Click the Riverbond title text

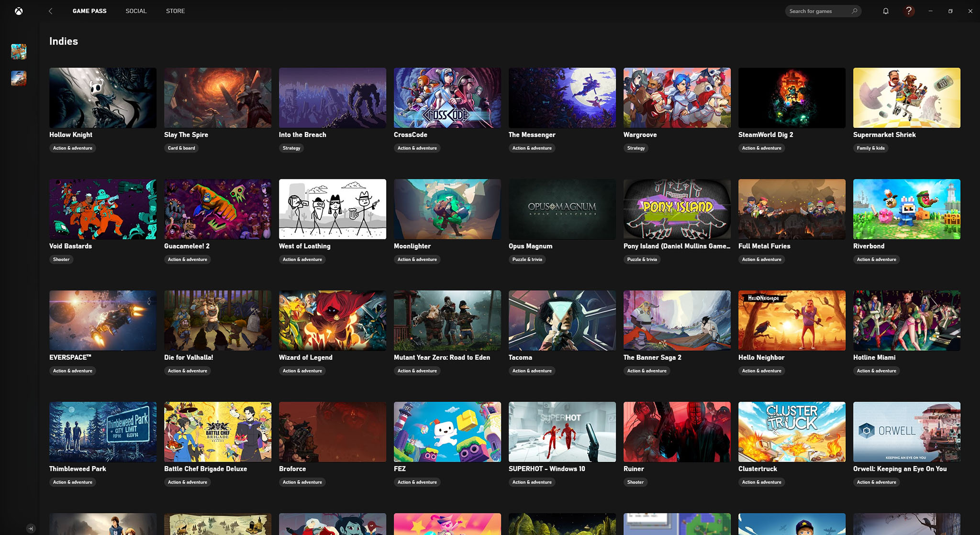[x=869, y=246]
